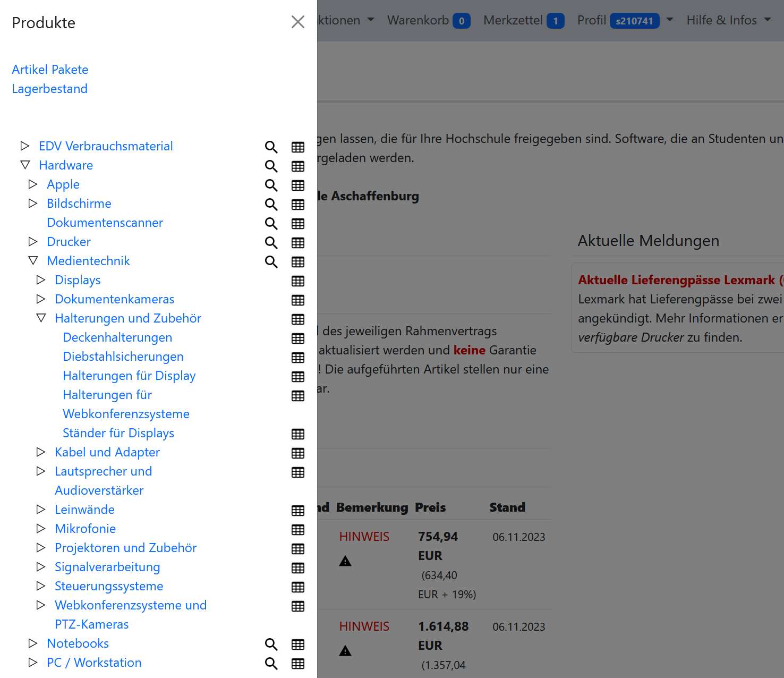Show table view for Apple
Screen dimensions: 784x678
[298, 185]
